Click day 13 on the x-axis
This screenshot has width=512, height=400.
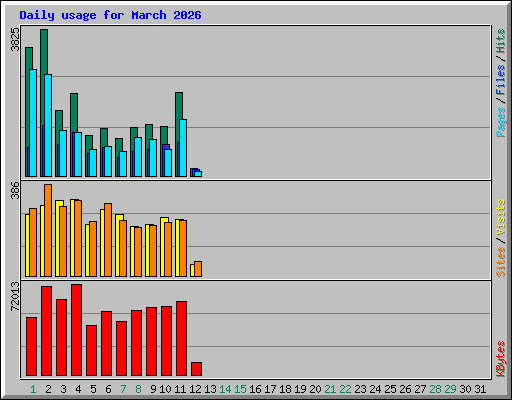[x=210, y=389]
